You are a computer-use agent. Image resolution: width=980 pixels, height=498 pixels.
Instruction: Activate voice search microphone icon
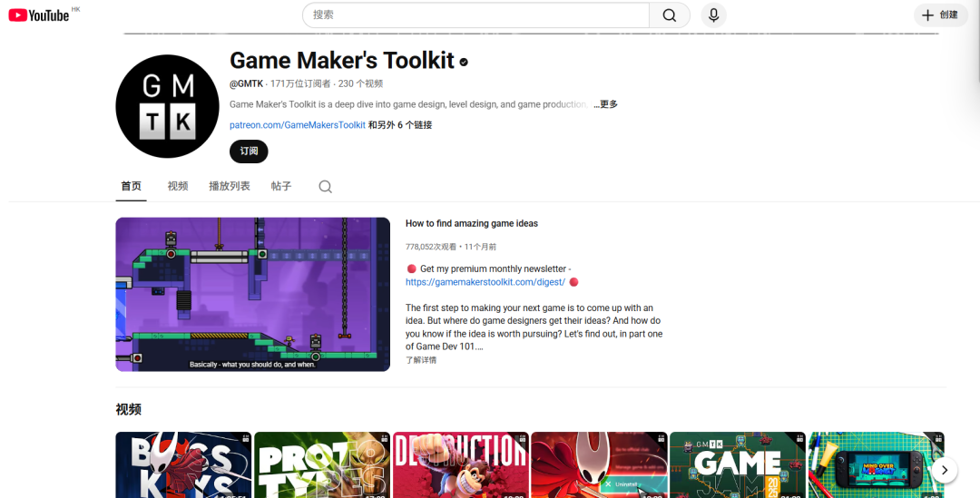tap(714, 15)
